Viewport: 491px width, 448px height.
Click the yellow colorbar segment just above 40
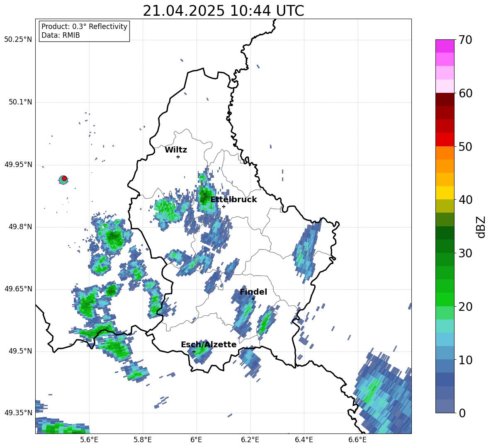[x=445, y=193]
